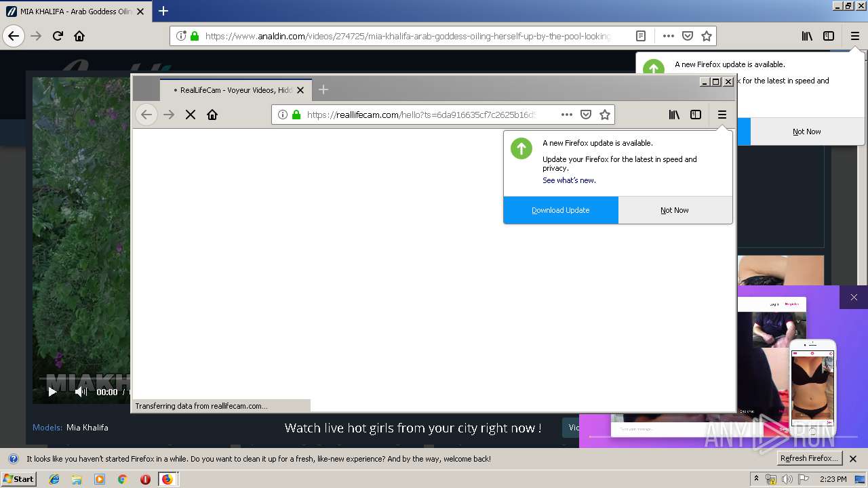The image size is (868, 488).
Task: Bookmark RealLifeCam page with star
Action: [x=605, y=115]
